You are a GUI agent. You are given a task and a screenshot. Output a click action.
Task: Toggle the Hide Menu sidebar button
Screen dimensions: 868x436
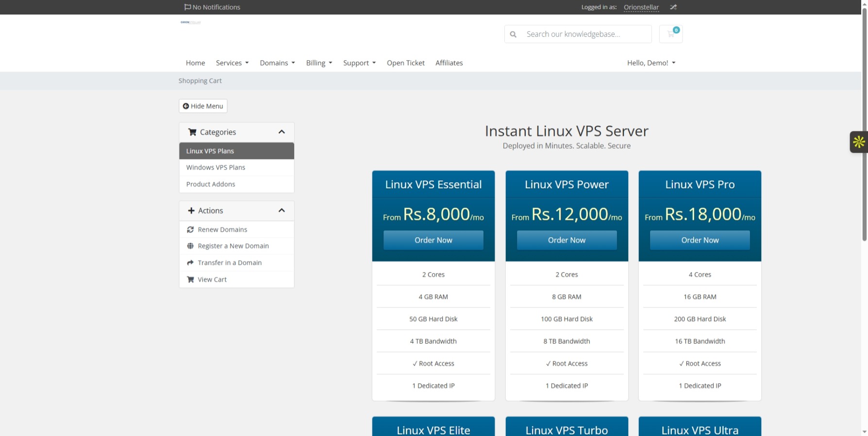[203, 106]
